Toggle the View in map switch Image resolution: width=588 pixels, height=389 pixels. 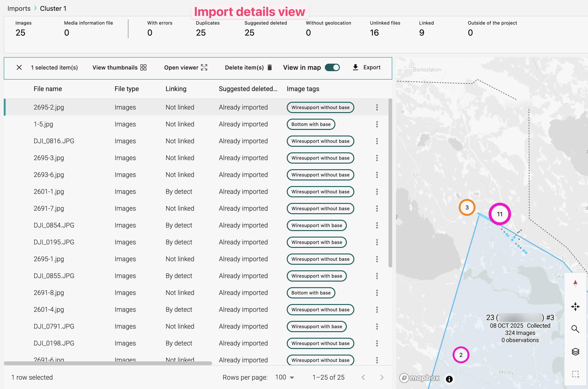pos(332,67)
